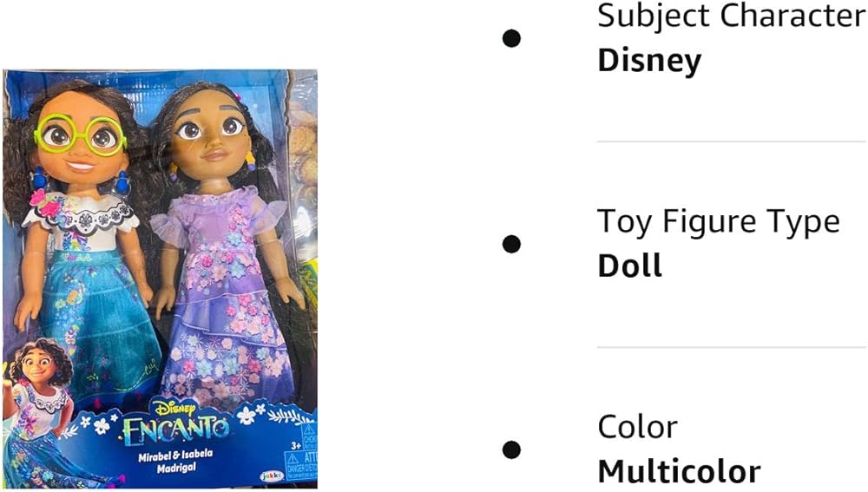Image resolution: width=868 pixels, height=492 pixels.
Task: Click Mirabel's green glasses on the doll
Action: pos(80,134)
